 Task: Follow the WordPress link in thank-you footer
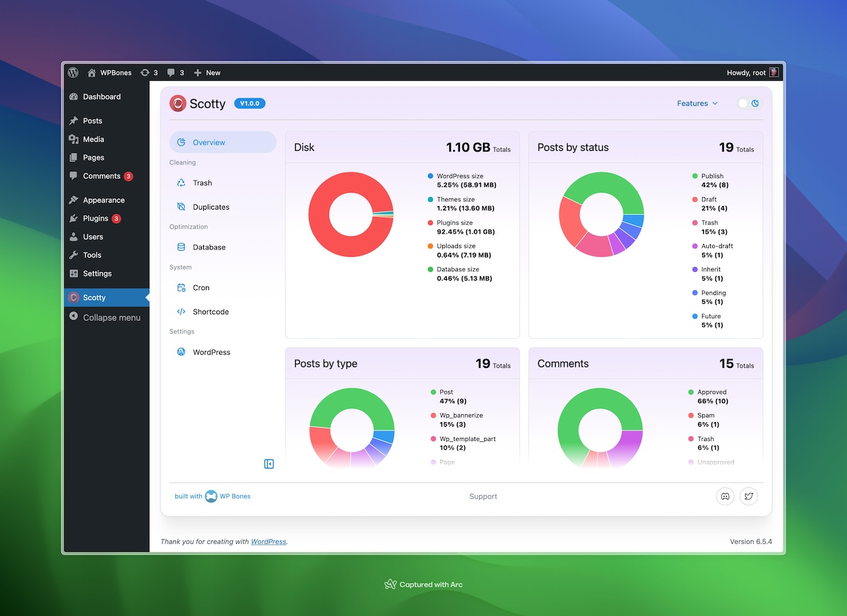269,541
